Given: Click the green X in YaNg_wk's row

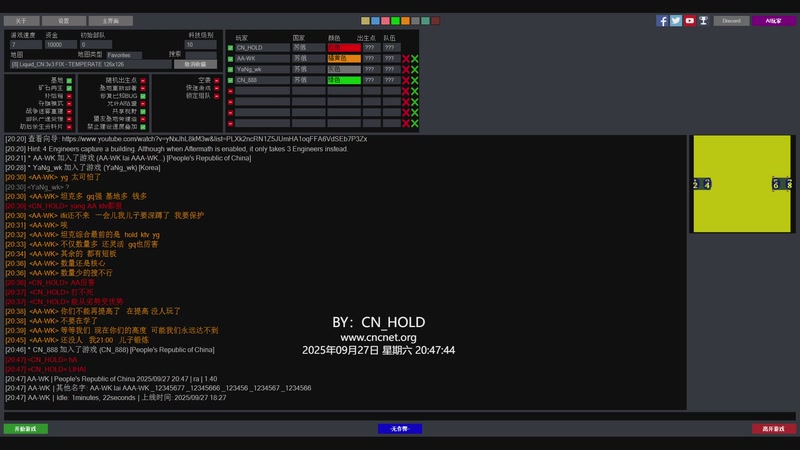Looking at the screenshot, I should point(414,69).
